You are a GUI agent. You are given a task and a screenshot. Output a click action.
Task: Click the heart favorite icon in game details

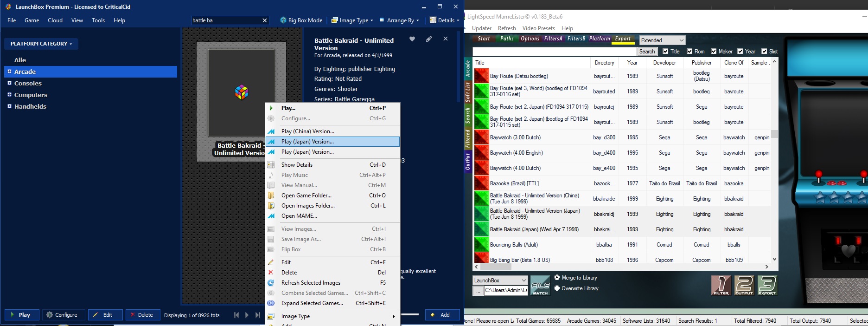pos(412,39)
